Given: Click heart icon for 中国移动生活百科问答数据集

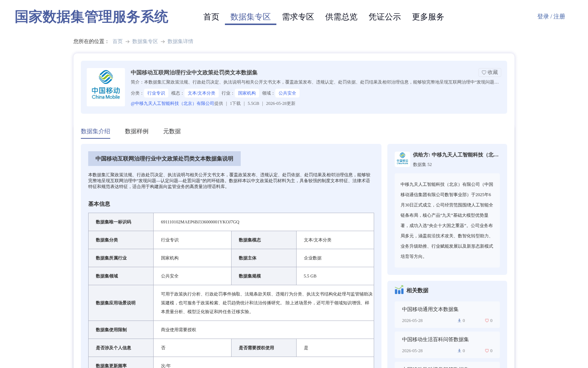Looking at the screenshot, I should 487,351.
